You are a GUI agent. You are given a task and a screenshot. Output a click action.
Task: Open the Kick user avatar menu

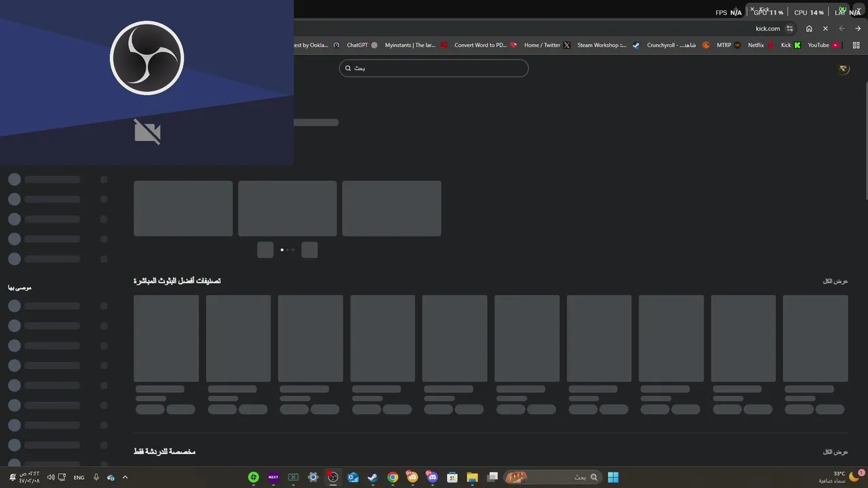[843, 68]
